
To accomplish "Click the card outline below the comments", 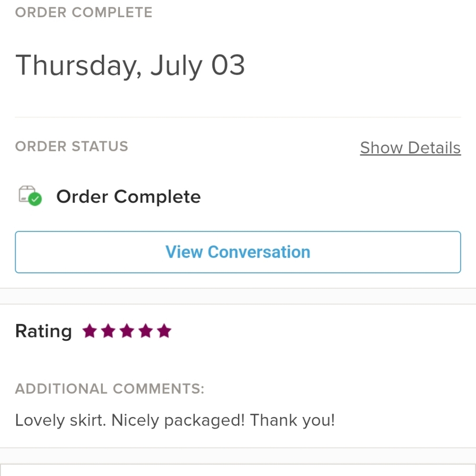I will click(x=238, y=470).
